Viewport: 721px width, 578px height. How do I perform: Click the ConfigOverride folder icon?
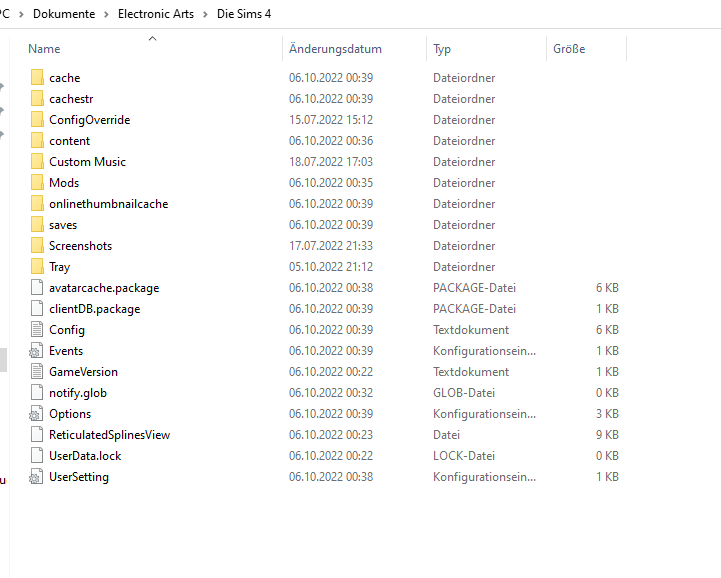37,120
